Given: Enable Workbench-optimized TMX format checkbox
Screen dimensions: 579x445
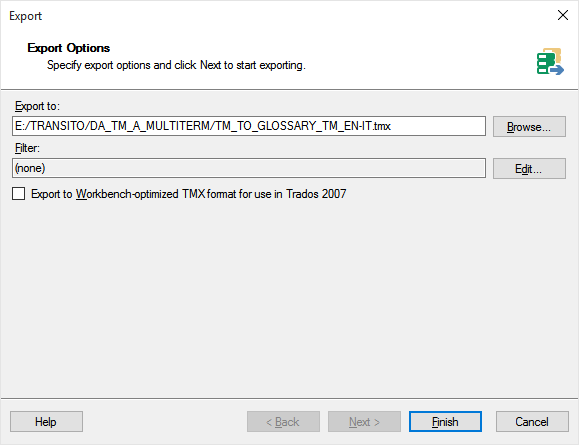Looking at the screenshot, I should coord(18,194).
